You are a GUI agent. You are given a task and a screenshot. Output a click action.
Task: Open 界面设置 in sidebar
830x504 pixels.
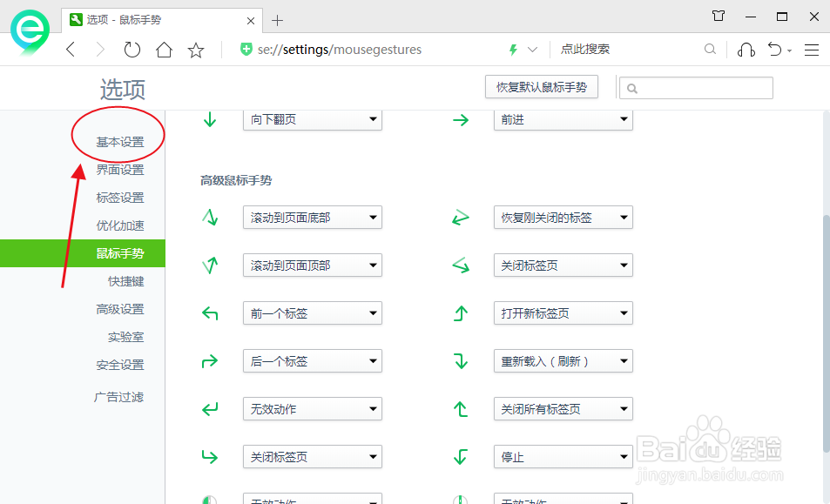120,170
